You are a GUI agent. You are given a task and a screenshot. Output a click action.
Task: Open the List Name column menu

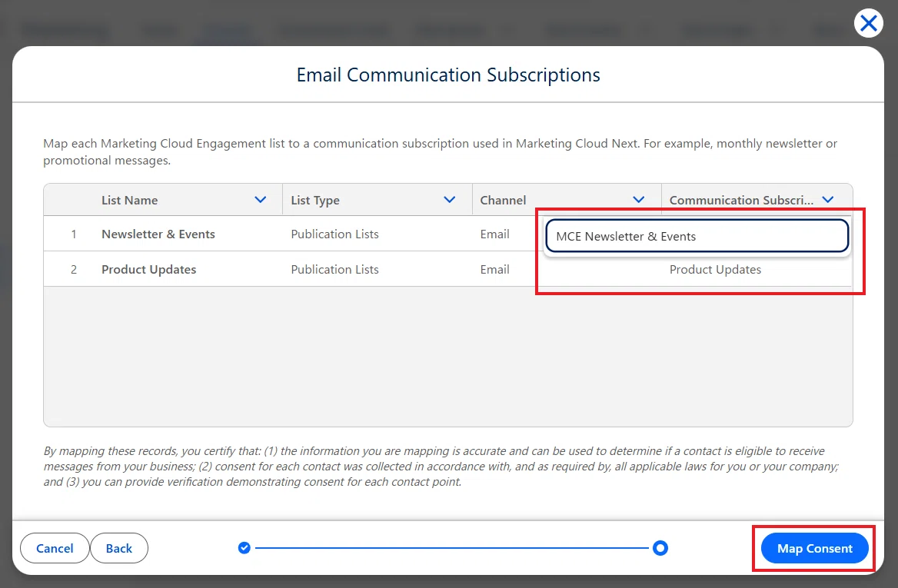pyautogui.click(x=260, y=200)
